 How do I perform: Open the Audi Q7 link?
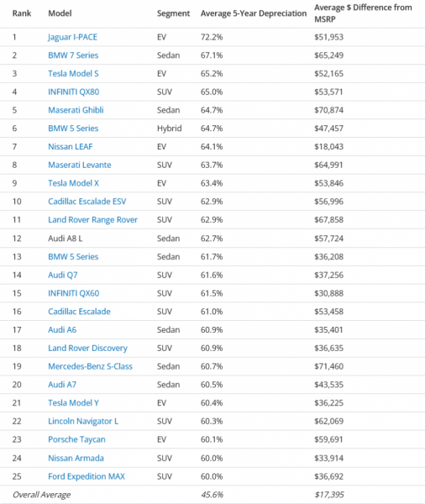click(63, 276)
